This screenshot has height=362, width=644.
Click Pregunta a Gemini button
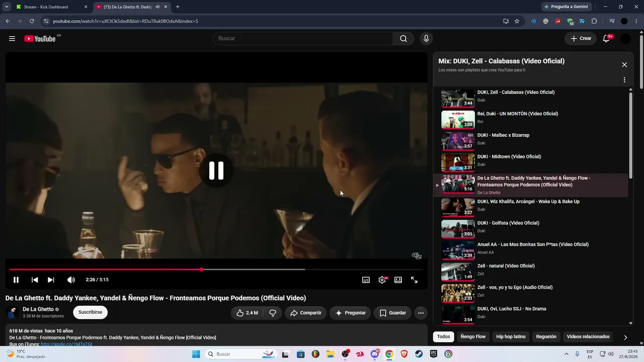tap(566, 7)
